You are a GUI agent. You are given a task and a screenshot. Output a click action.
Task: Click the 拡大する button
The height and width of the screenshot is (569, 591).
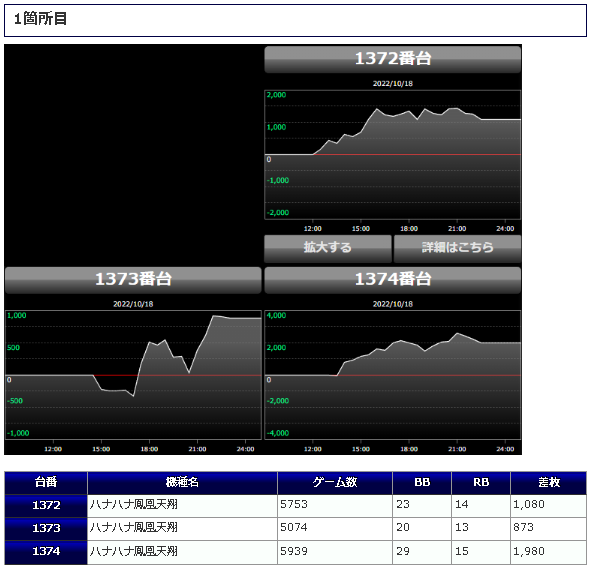coord(328,249)
